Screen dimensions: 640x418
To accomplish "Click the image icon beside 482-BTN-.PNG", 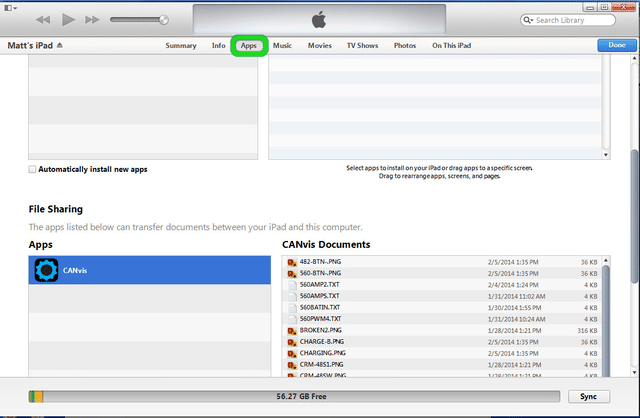I will [x=292, y=262].
